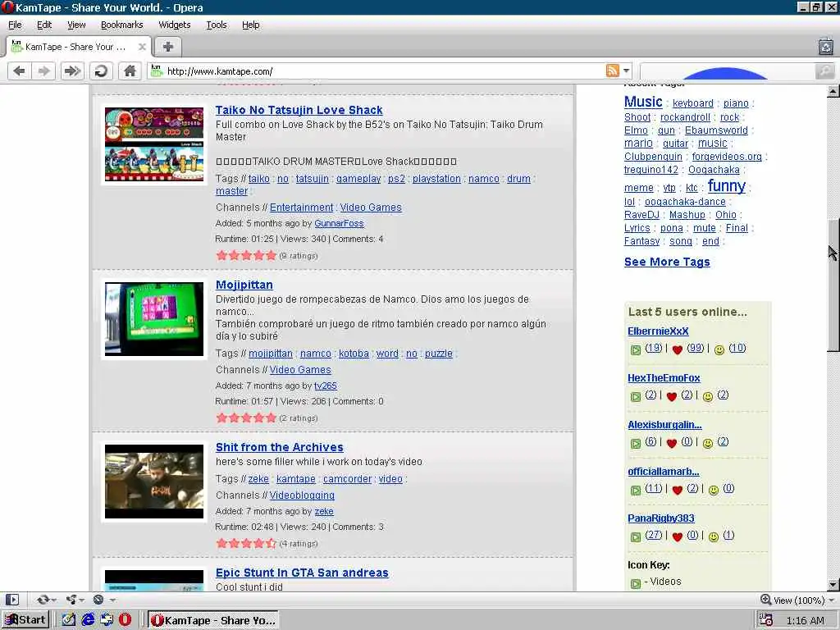840x630 pixels.
Task: Click PanaRigby383 green videos icon
Action: (x=636, y=536)
